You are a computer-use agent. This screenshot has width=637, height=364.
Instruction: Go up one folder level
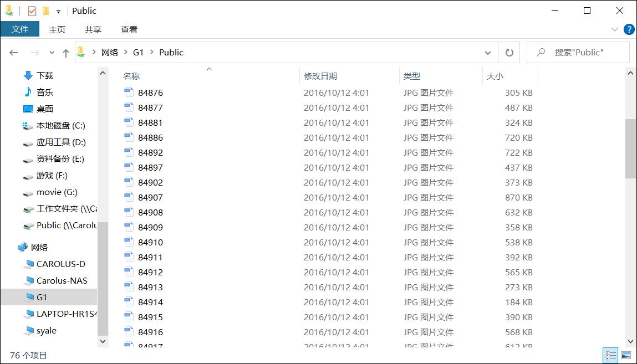[66, 53]
